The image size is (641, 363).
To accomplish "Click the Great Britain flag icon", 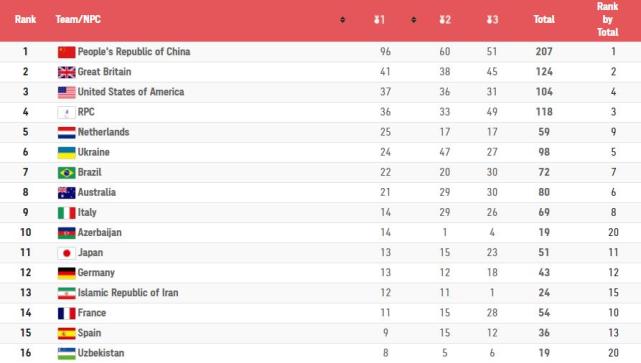I will click(x=67, y=72).
